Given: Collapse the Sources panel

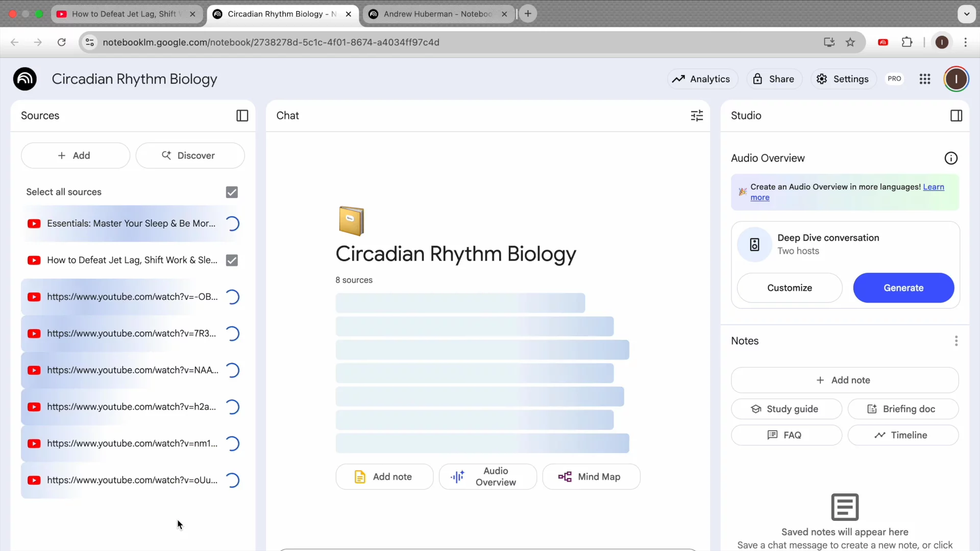Looking at the screenshot, I should coord(242,116).
